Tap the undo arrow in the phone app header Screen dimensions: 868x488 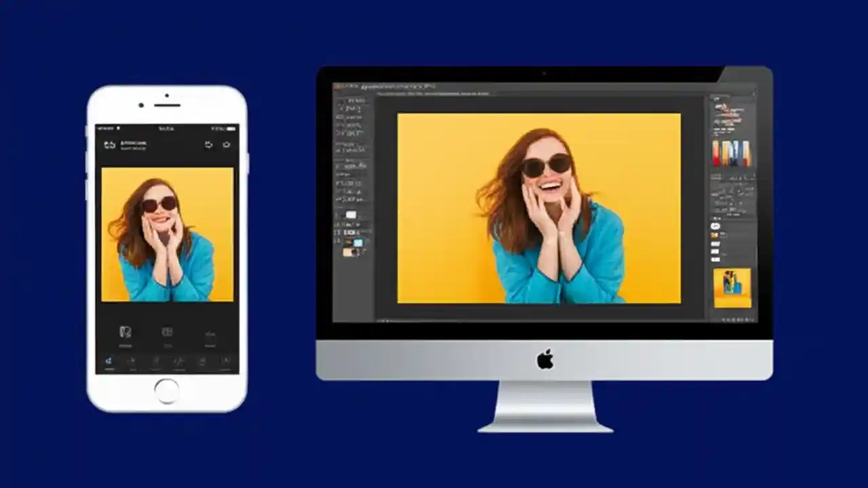(208, 144)
